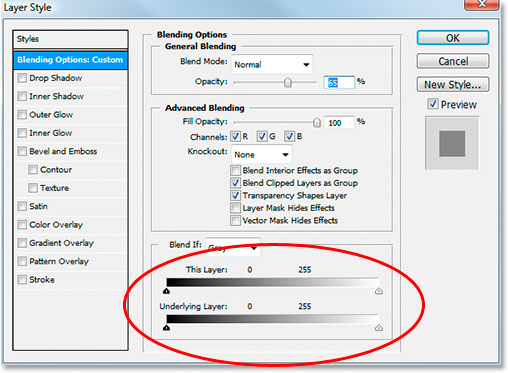Screen dimensions: 508x373
Task: Open the Knockout dropdown set to None
Action: [x=262, y=154]
